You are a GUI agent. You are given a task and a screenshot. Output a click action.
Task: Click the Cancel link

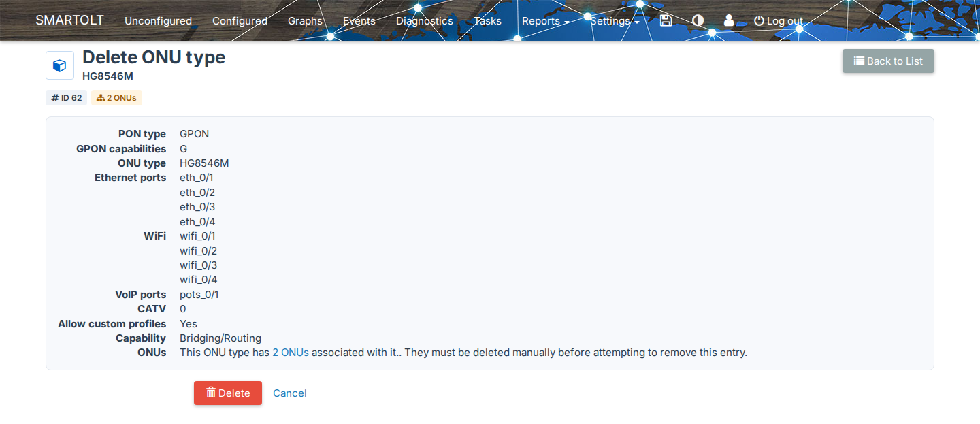pyautogui.click(x=290, y=393)
